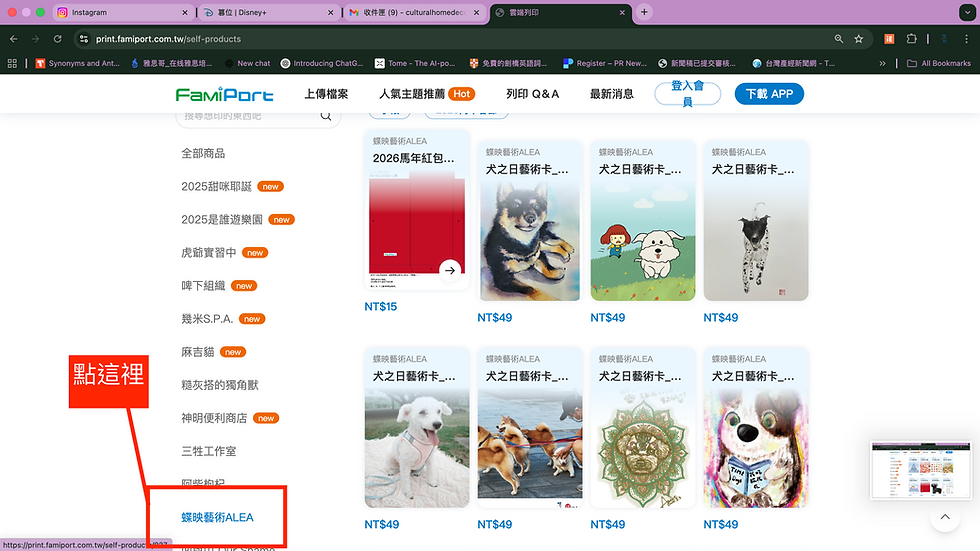Click the site info icon in address bar
980x551 pixels.
[x=84, y=39]
